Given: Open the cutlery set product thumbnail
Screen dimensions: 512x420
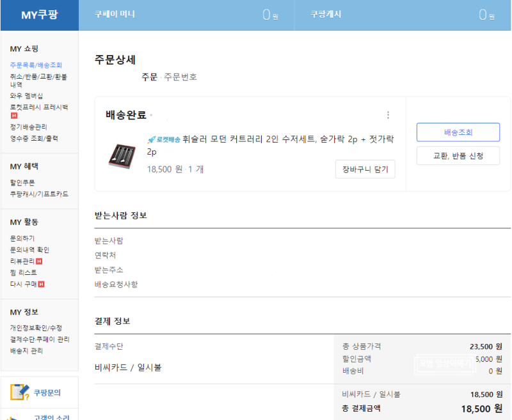Looking at the screenshot, I should point(122,156).
